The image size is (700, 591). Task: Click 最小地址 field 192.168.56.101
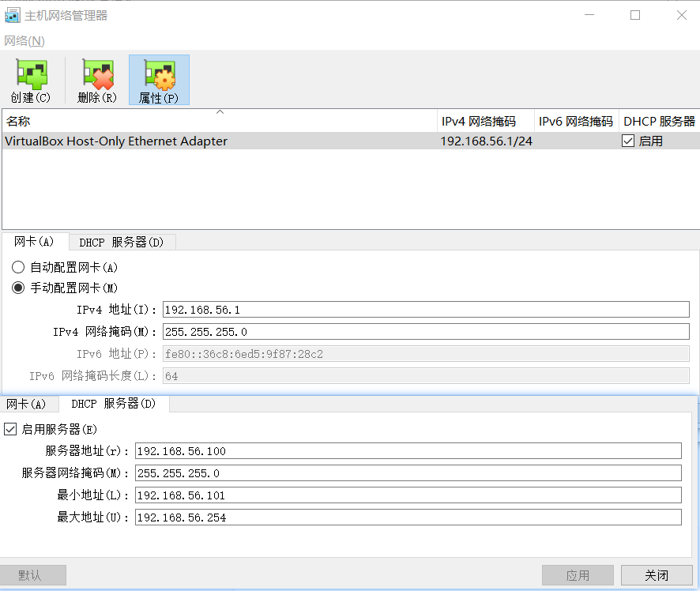[x=408, y=495]
